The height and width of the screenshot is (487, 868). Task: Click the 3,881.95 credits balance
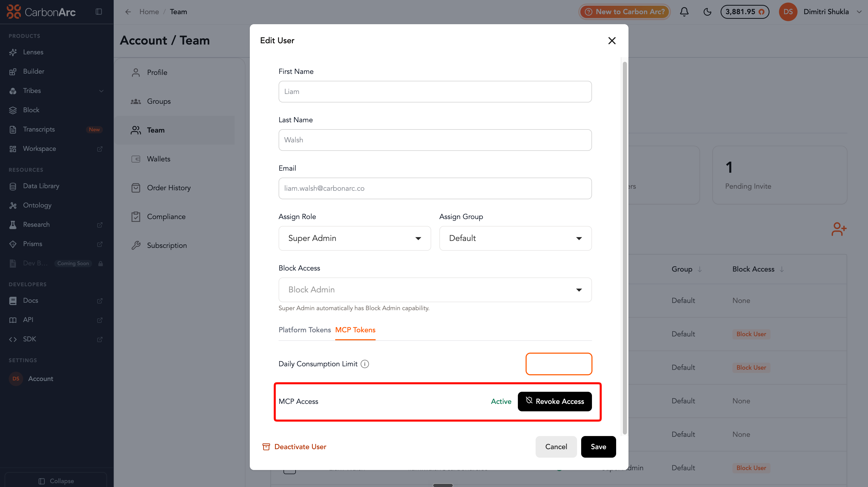[745, 12]
